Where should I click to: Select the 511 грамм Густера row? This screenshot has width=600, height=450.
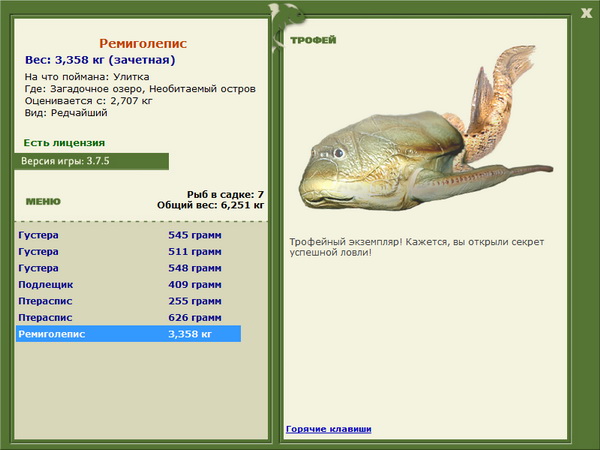point(128,251)
